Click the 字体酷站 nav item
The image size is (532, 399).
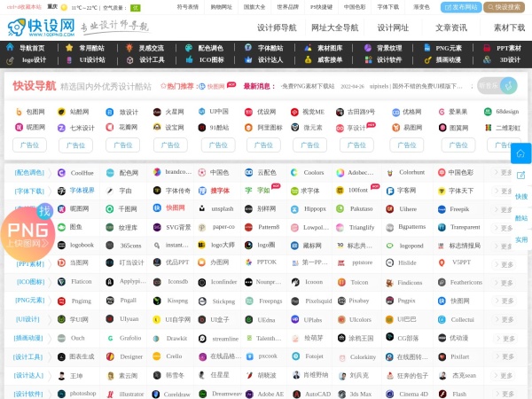270,48
